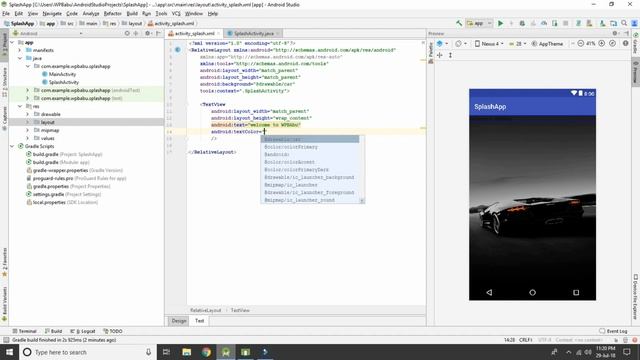Image resolution: width=640 pixels, height=360 pixels.
Task: Click the Stop button in main toolbar
Action: [x=565, y=23]
